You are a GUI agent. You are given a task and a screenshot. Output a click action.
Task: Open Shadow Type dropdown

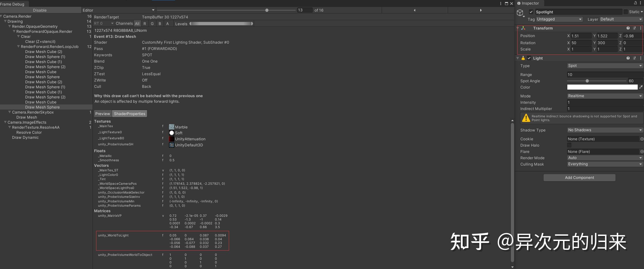click(605, 130)
